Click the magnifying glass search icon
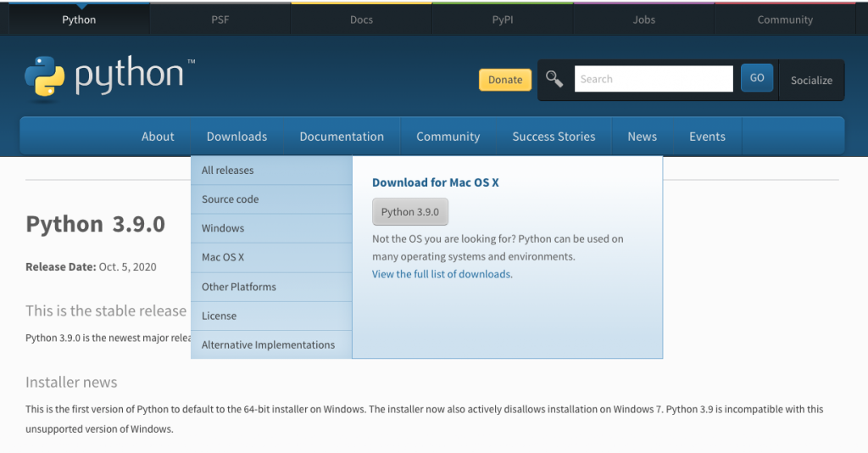 coord(554,79)
